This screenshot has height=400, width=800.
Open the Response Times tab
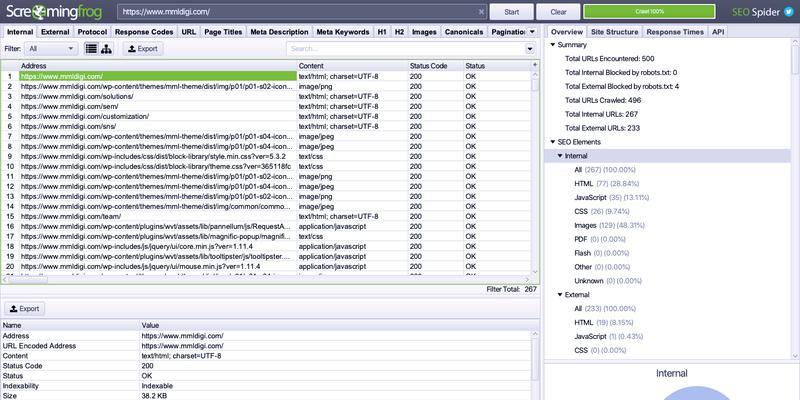coord(675,32)
